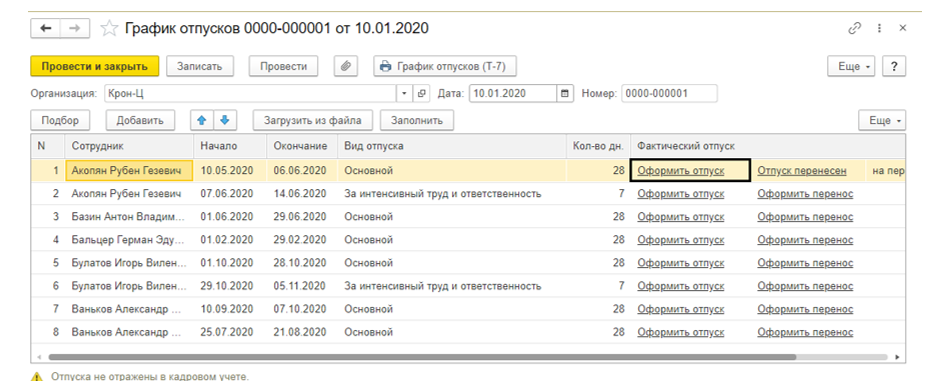Copy document link using chain icon
This screenshot has height=386, width=932.
tap(855, 29)
